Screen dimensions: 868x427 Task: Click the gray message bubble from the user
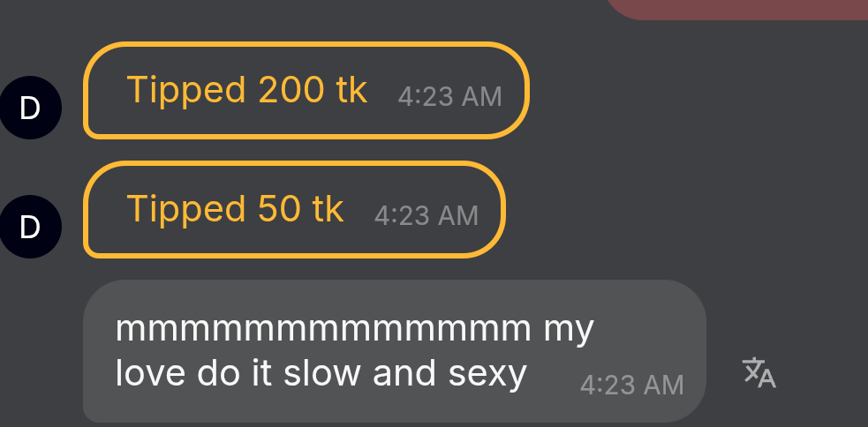point(395,351)
